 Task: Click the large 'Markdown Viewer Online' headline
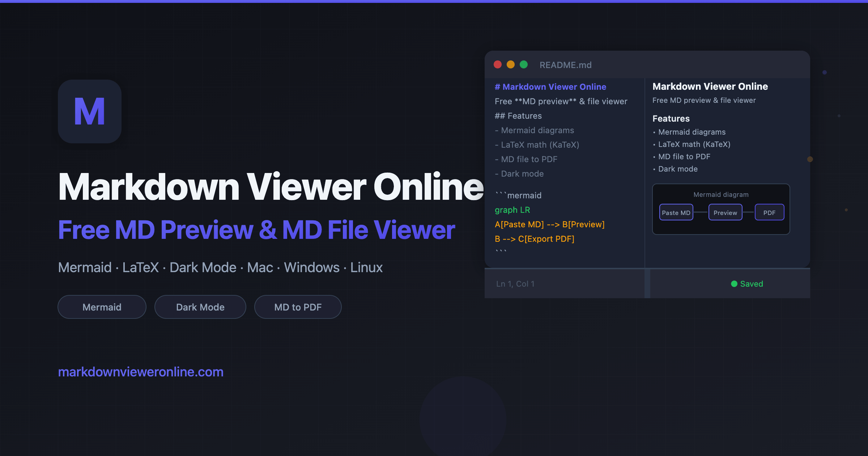coord(271,187)
